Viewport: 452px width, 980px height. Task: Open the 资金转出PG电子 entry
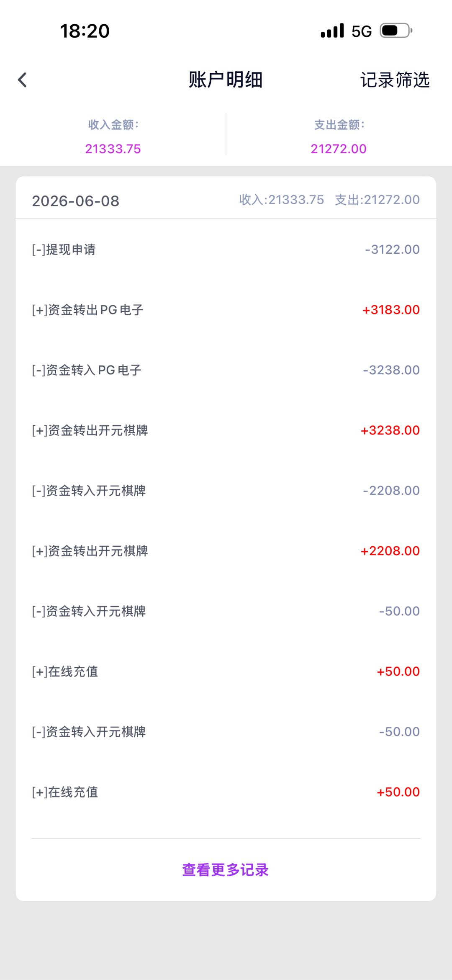coord(226,310)
